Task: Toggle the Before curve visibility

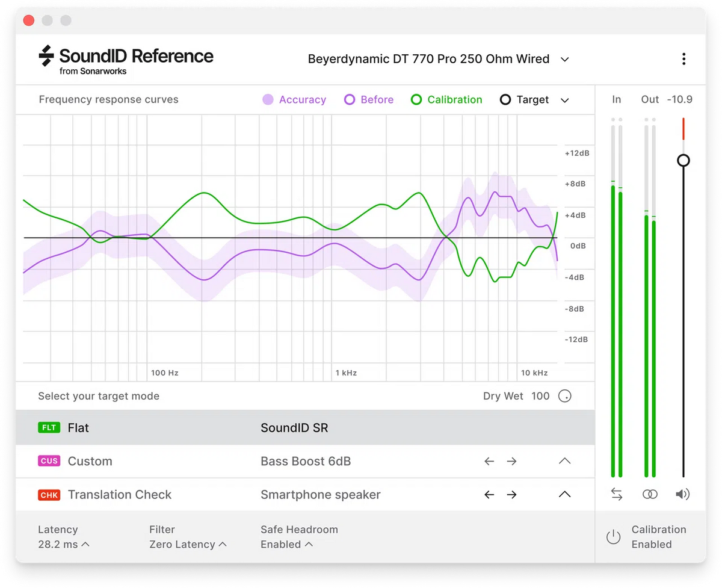Action: tap(368, 99)
